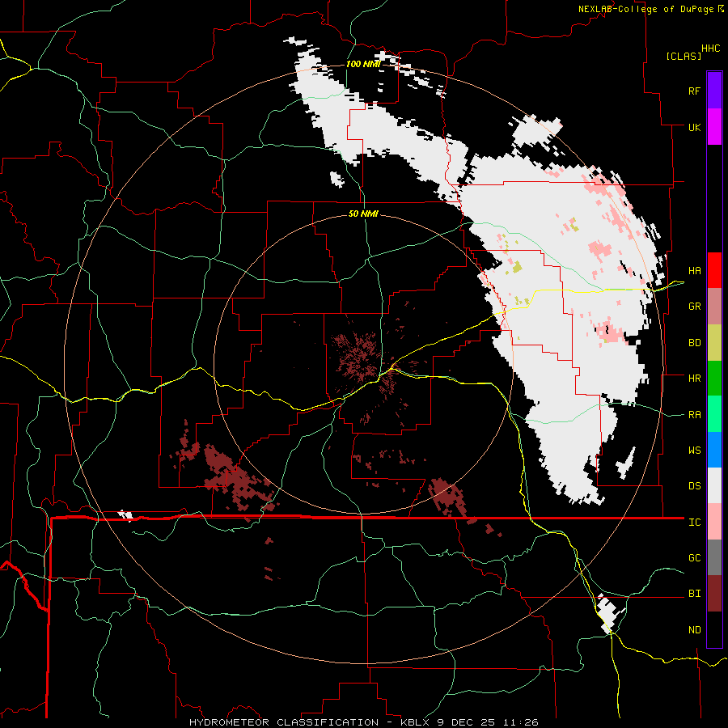728x728 pixels.
Task: Select the BI brown legend swatch
Action: pos(714,594)
